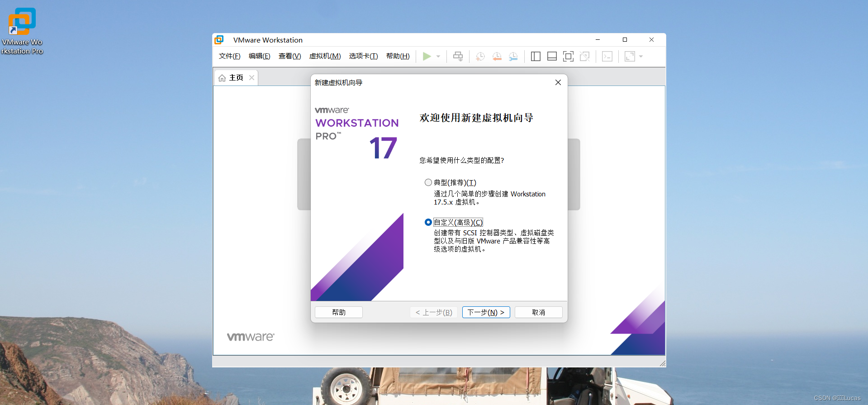Expand the stretch display dropdown arrow

641,57
